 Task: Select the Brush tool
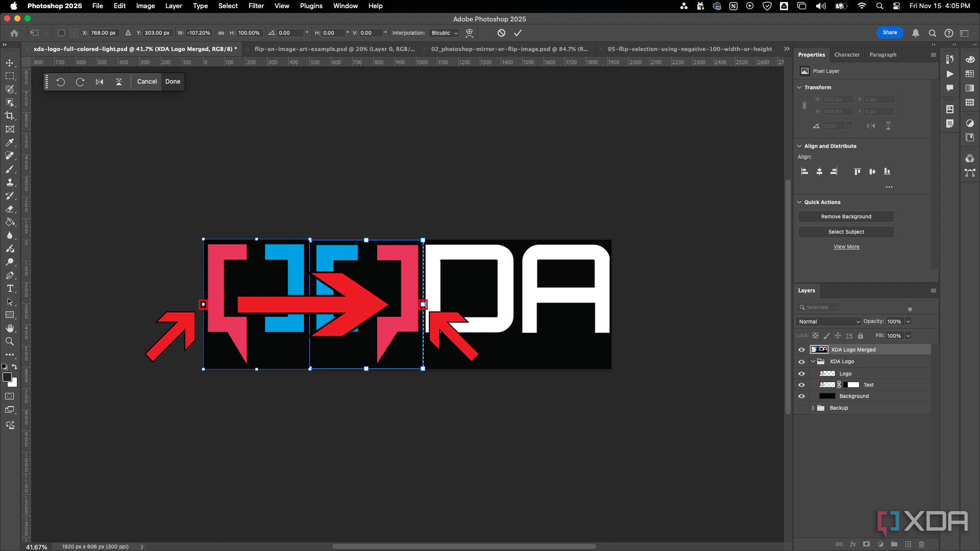(10, 169)
